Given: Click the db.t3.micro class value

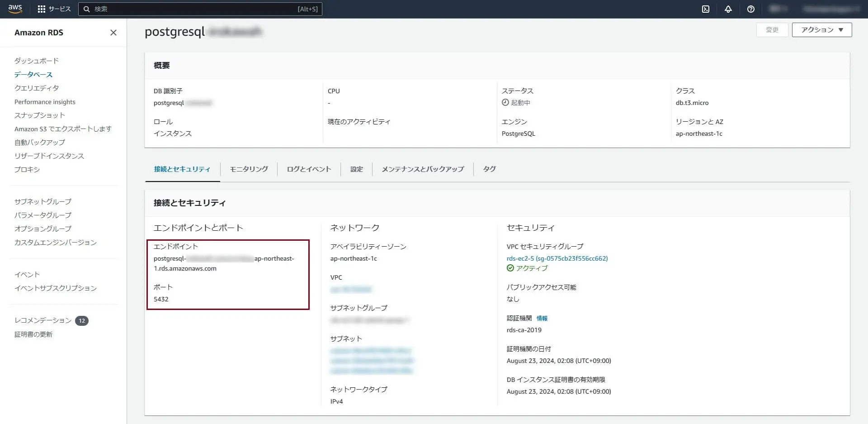Looking at the screenshot, I should pos(692,103).
